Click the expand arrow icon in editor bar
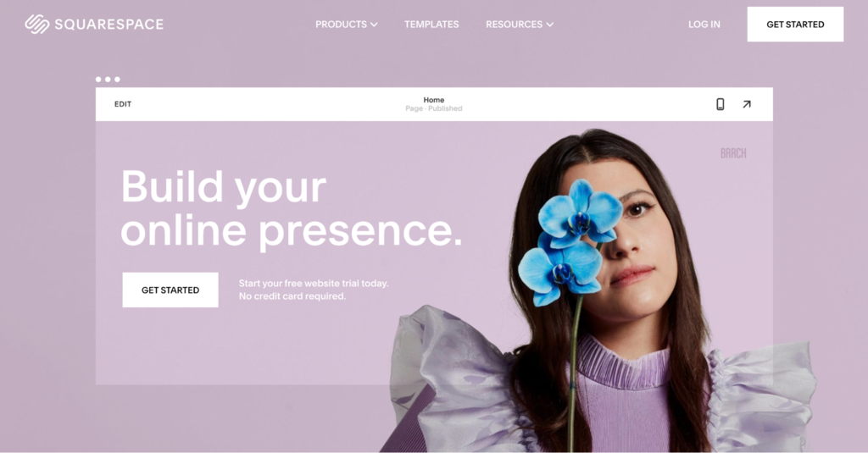 (747, 104)
